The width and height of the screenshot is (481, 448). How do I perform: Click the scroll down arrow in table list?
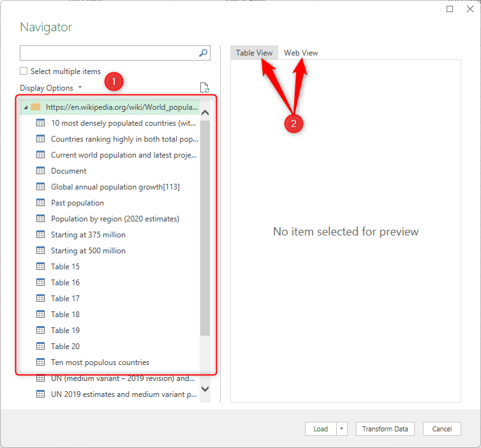[205, 389]
